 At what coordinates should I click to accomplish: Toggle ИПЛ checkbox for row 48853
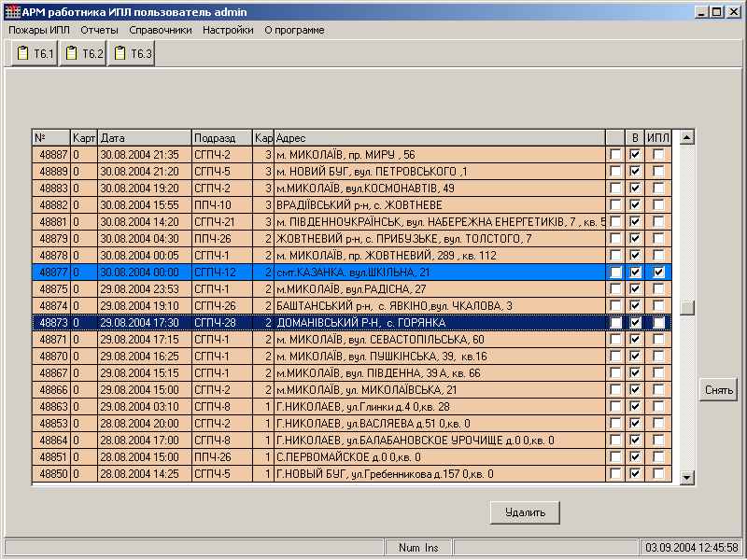[658, 424]
